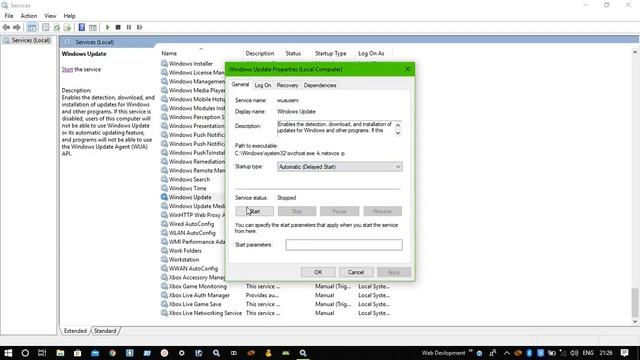Click the Back arrow in the Services toolbar
The height and width of the screenshot is (360, 640).
[6, 27]
